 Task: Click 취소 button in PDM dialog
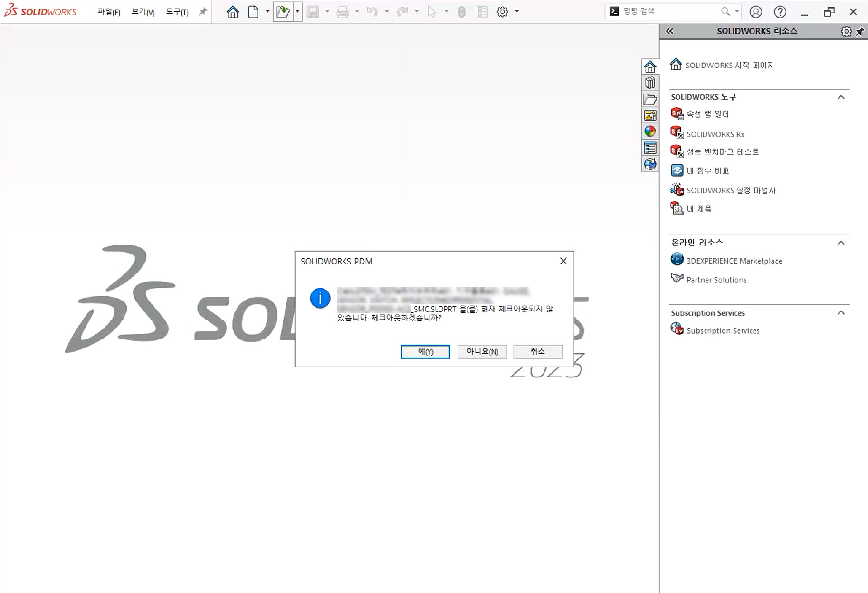[x=538, y=352]
